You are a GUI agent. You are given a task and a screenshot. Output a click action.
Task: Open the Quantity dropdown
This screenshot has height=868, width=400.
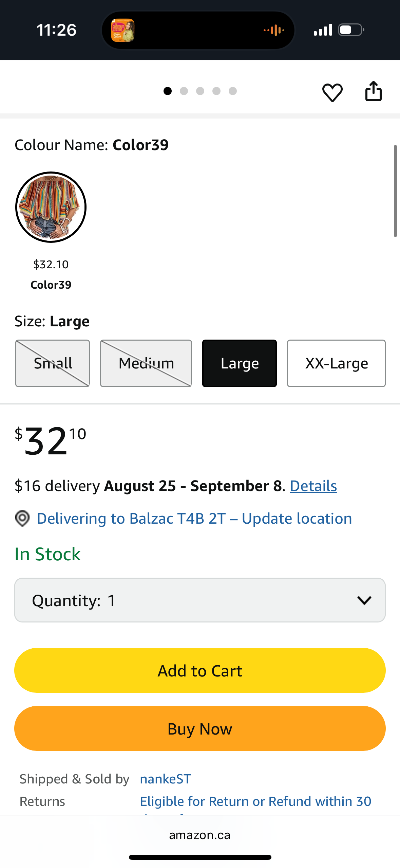[x=200, y=600]
